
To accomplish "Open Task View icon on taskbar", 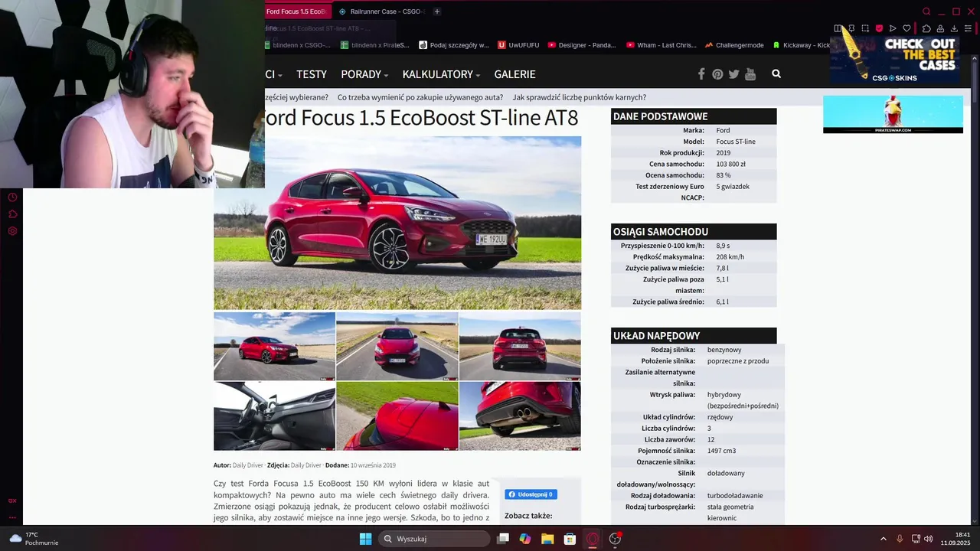I will click(503, 539).
